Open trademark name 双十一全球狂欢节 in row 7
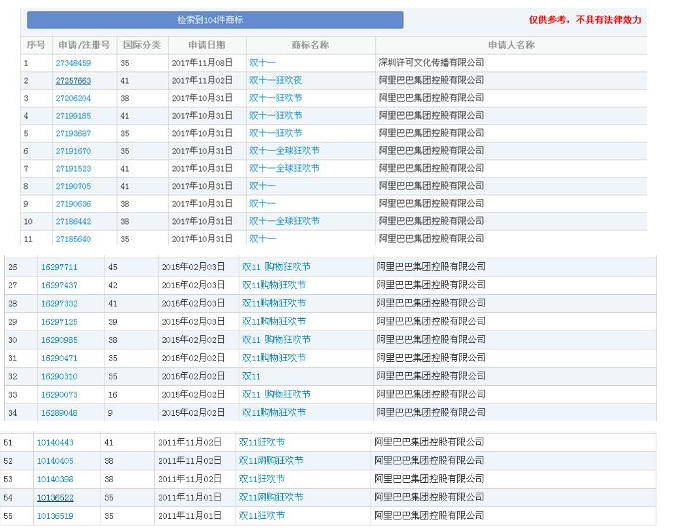Image resolution: width=677 pixels, height=531 pixels. pyautogui.click(x=284, y=168)
